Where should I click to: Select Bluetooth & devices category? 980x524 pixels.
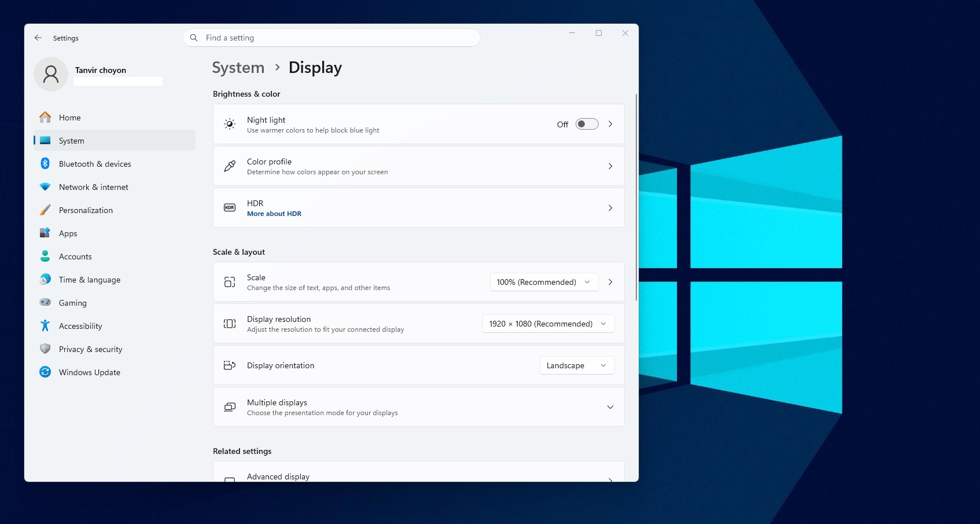click(115, 163)
